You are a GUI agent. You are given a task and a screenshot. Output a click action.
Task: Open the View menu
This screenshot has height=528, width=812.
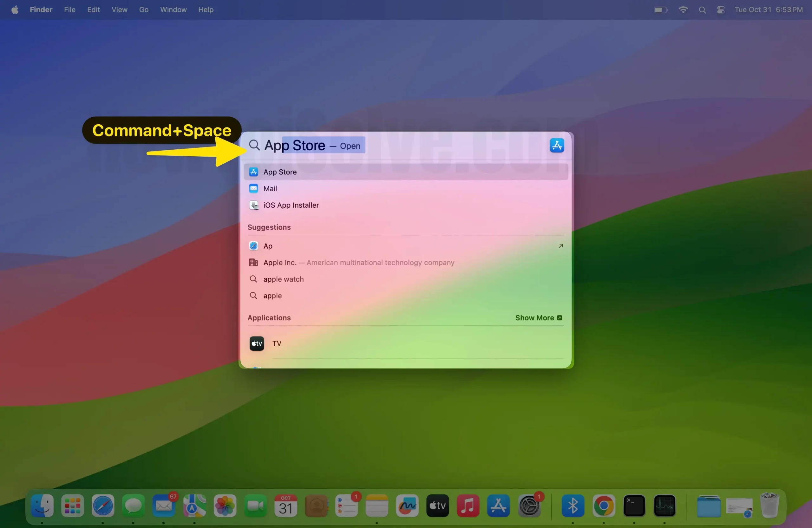click(119, 10)
